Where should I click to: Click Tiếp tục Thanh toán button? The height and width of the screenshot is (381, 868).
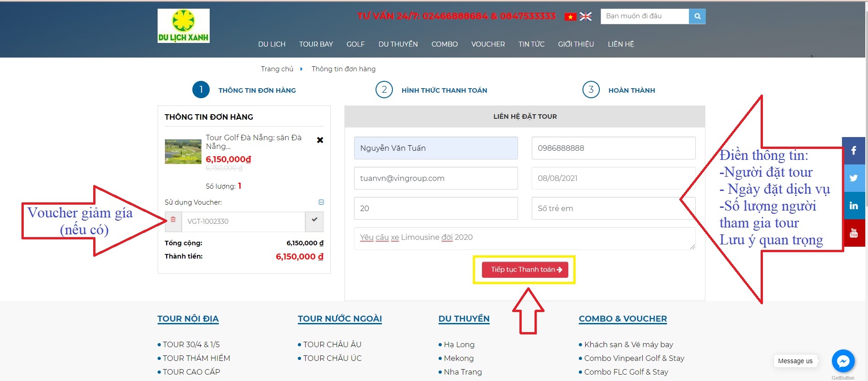(525, 270)
